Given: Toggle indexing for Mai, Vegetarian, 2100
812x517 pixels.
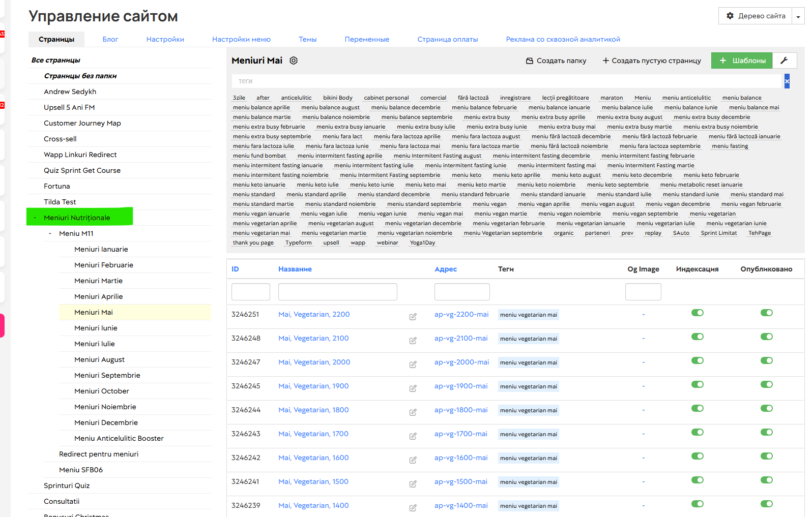Looking at the screenshot, I should click(698, 337).
